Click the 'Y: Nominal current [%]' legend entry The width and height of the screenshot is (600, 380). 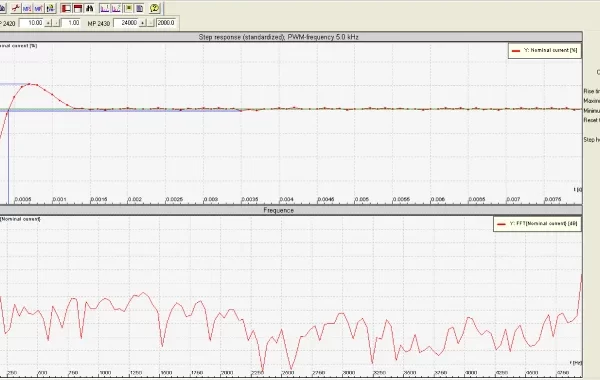click(x=545, y=51)
